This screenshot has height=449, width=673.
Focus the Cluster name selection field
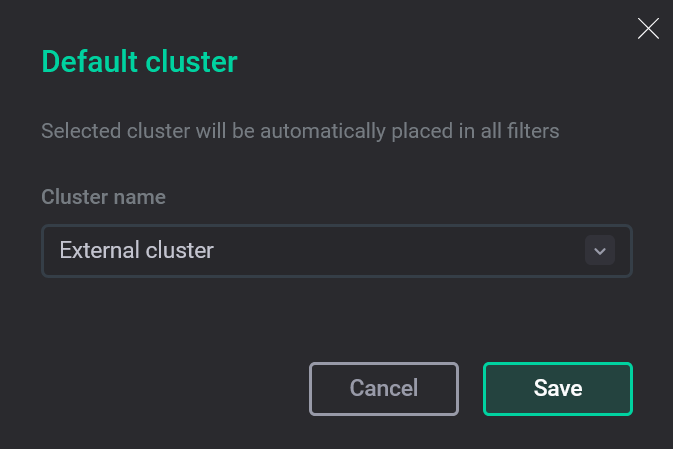click(x=336, y=251)
